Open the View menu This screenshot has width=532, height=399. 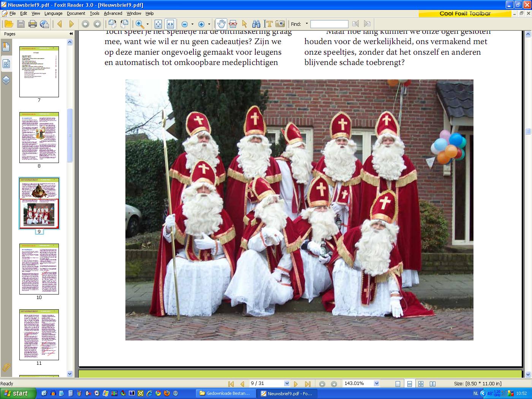[x=36, y=13]
